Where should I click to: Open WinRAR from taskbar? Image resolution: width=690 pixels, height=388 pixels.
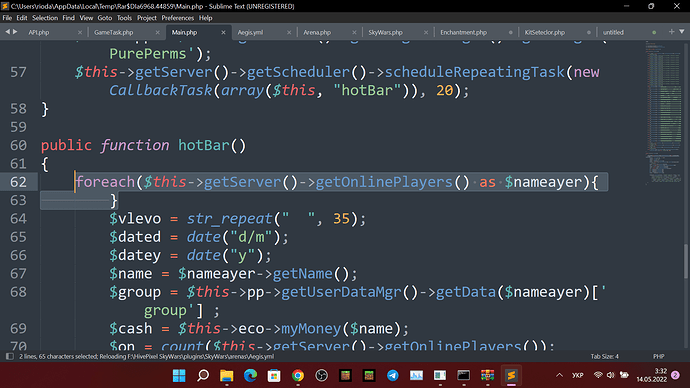coord(487,375)
